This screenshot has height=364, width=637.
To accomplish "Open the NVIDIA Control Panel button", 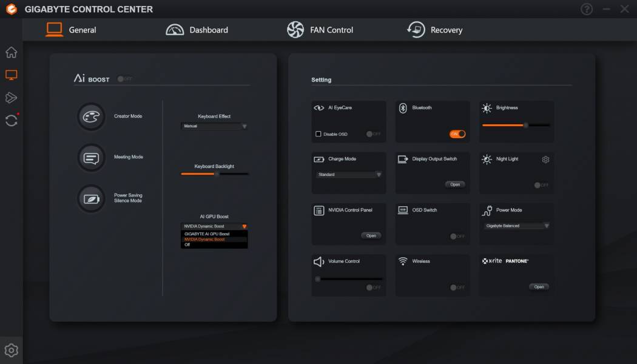I will coord(371,235).
